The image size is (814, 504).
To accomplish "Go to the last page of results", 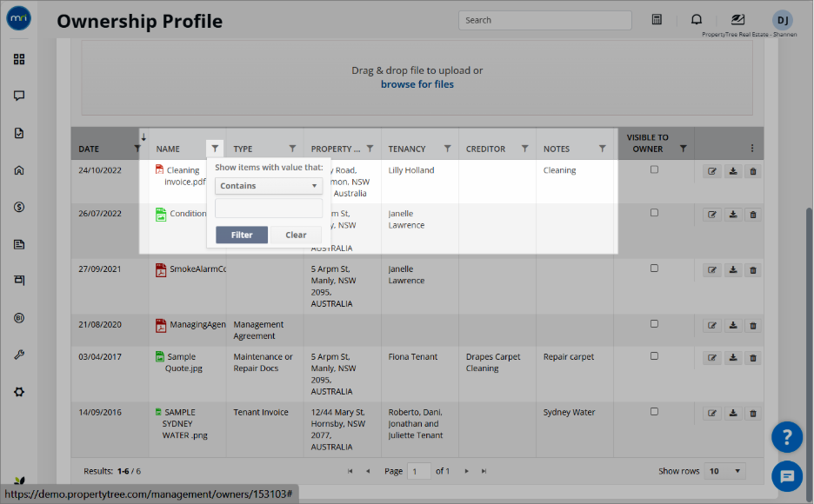I will click(484, 471).
